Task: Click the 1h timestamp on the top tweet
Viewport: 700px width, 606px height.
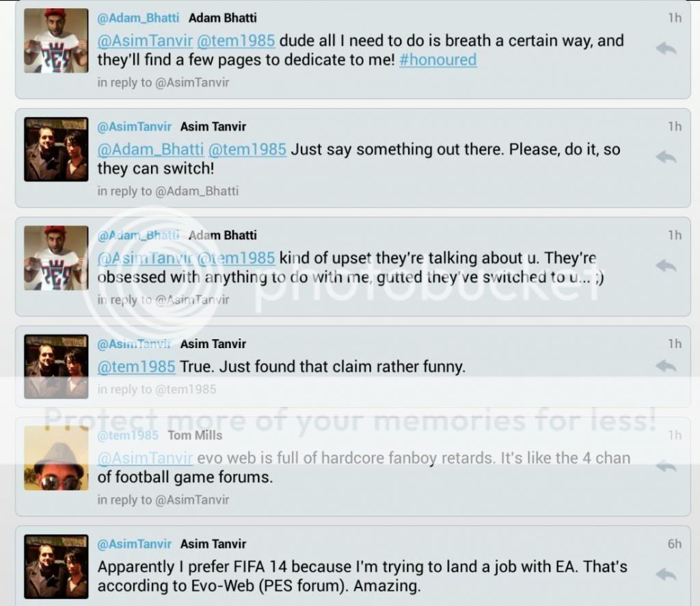Action: 675,18
